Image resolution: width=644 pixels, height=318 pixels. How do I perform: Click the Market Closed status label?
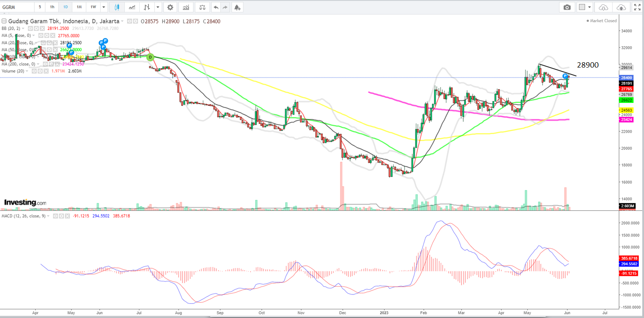[x=603, y=20]
